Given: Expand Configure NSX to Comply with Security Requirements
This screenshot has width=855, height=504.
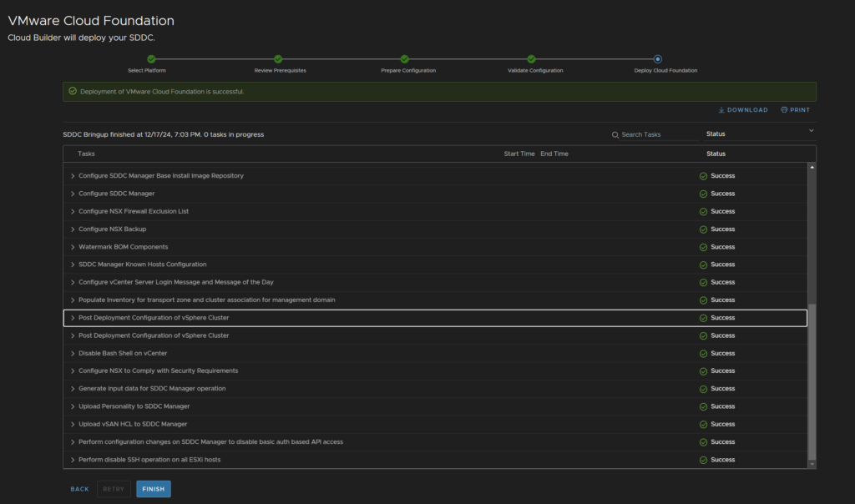Looking at the screenshot, I should coord(73,371).
